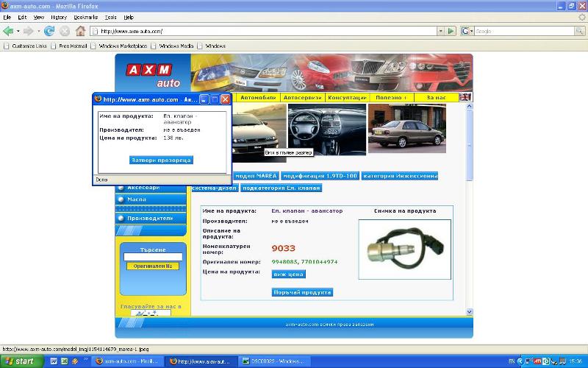Click the Google search input field

pyautogui.click(x=518, y=31)
